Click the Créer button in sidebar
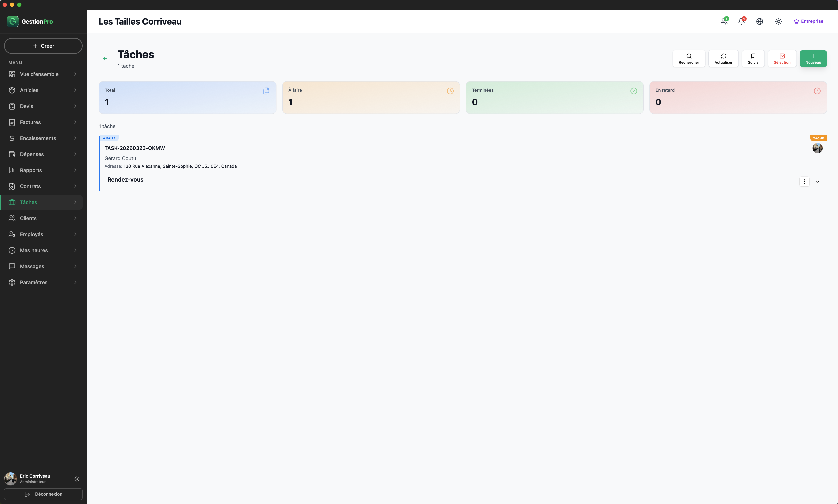The image size is (838, 504). [43, 46]
